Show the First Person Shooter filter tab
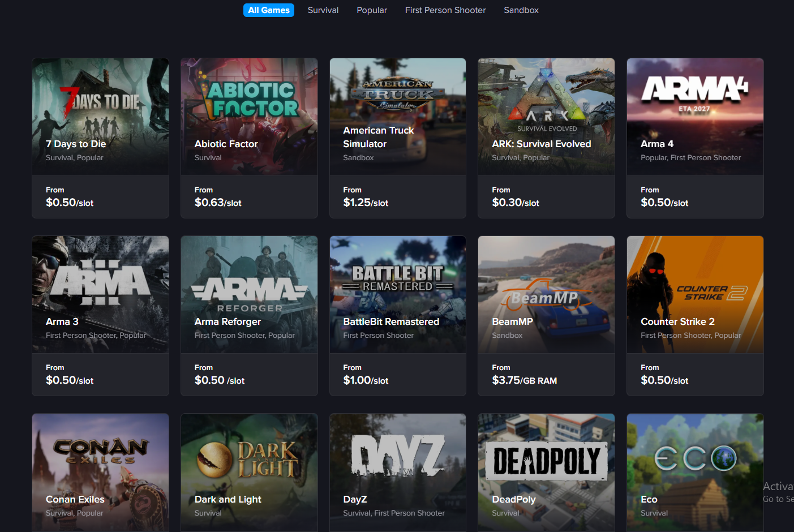Image resolution: width=794 pixels, height=532 pixels. click(x=445, y=10)
